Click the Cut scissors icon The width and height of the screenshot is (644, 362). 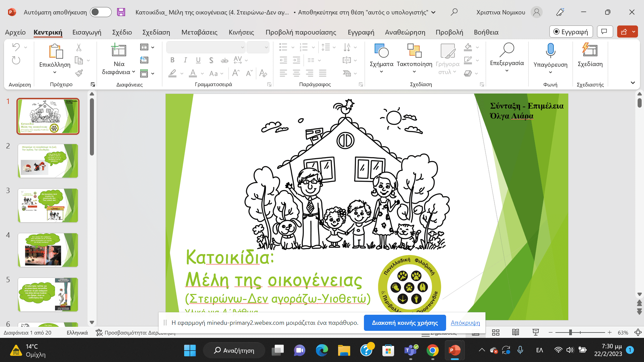[x=79, y=47]
